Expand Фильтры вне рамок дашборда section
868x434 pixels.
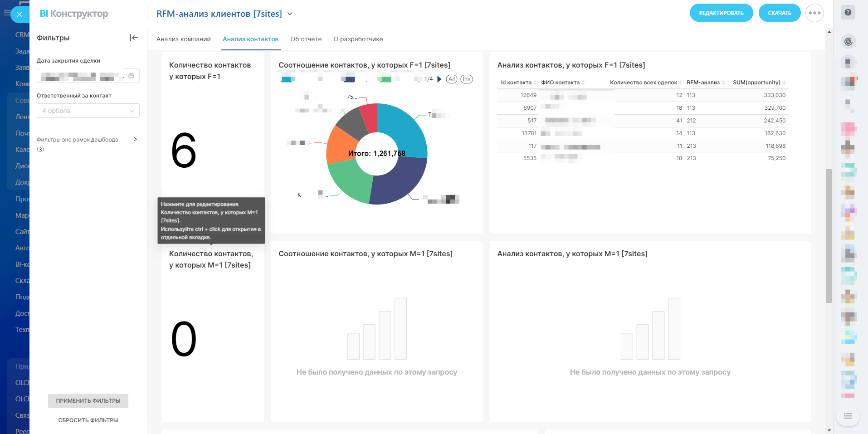tap(135, 140)
